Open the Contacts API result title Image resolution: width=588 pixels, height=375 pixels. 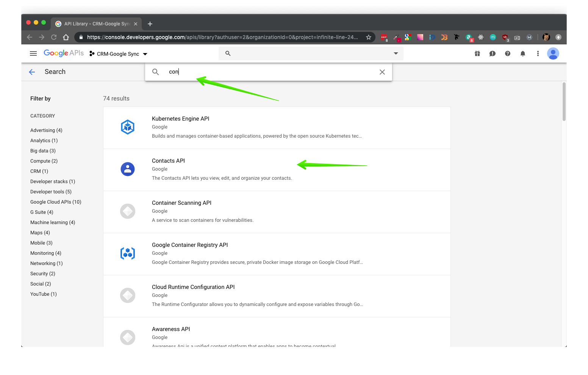click(x=168, y=161)
